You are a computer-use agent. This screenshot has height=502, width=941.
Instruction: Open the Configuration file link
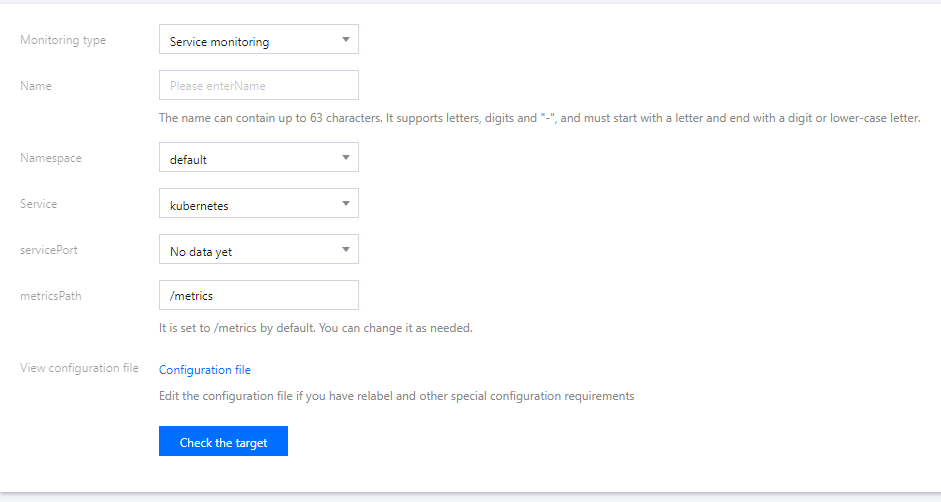205,370
